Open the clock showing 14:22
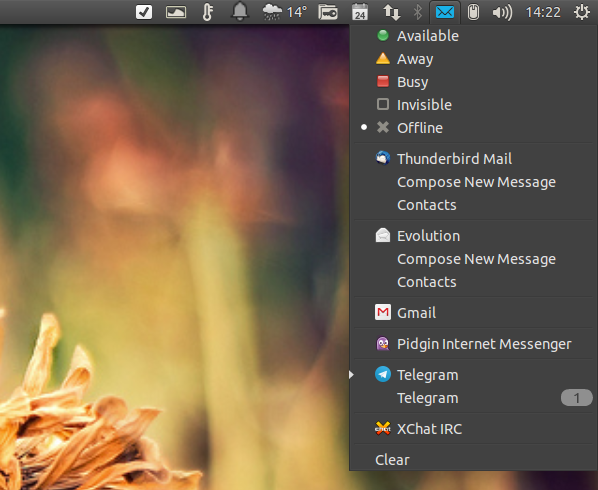This screenshot has width=598, height=490. [x=543, y=12]
